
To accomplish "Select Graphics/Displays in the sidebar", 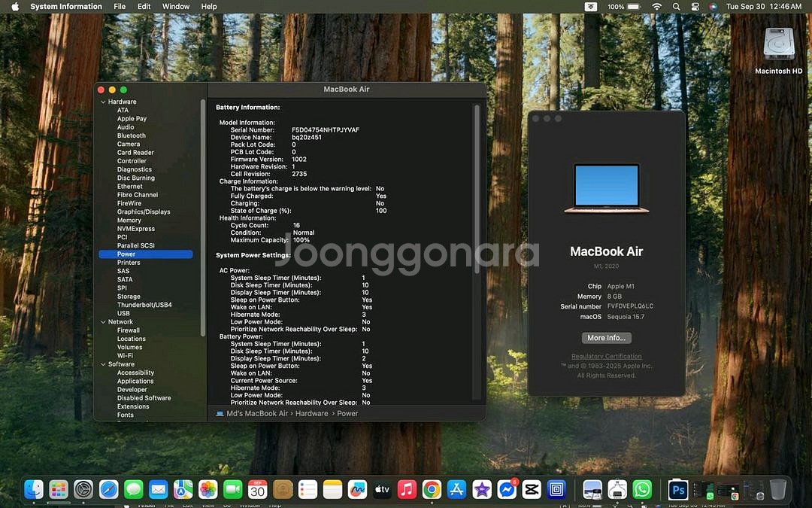I will tap(144, 212).
